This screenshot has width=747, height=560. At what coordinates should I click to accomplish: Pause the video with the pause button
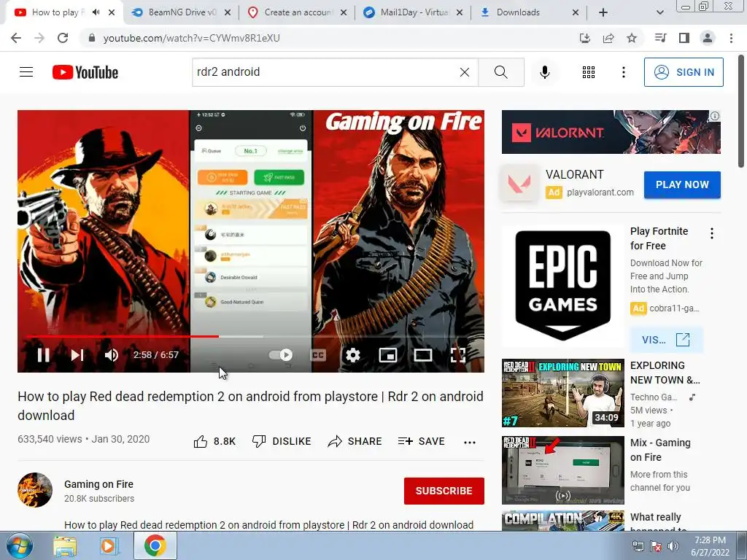point(43,355)
